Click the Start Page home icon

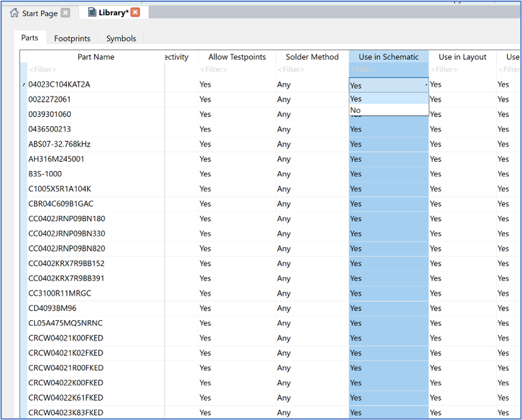point(14,13)
